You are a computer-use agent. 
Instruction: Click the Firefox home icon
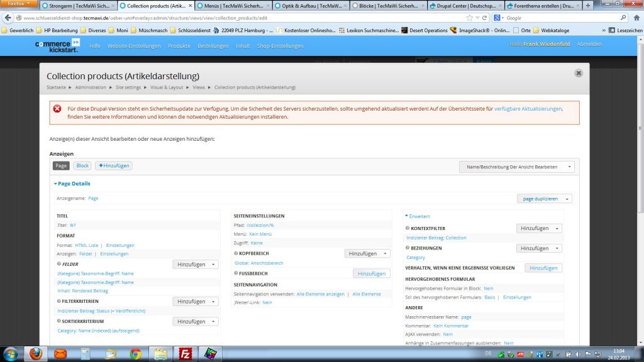[x=636, y=18]
